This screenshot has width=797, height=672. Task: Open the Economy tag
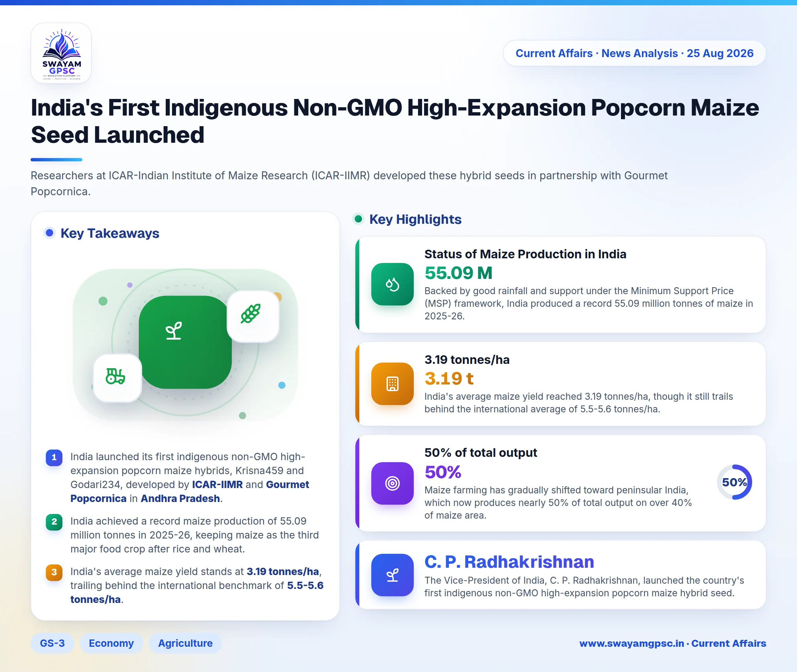point(111,643)
